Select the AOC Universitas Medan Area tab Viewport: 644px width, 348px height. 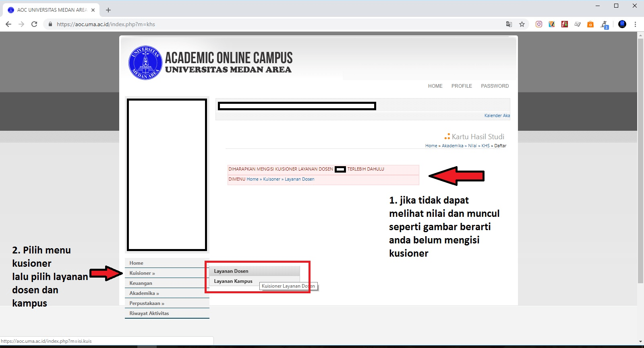tap(52, 10)
